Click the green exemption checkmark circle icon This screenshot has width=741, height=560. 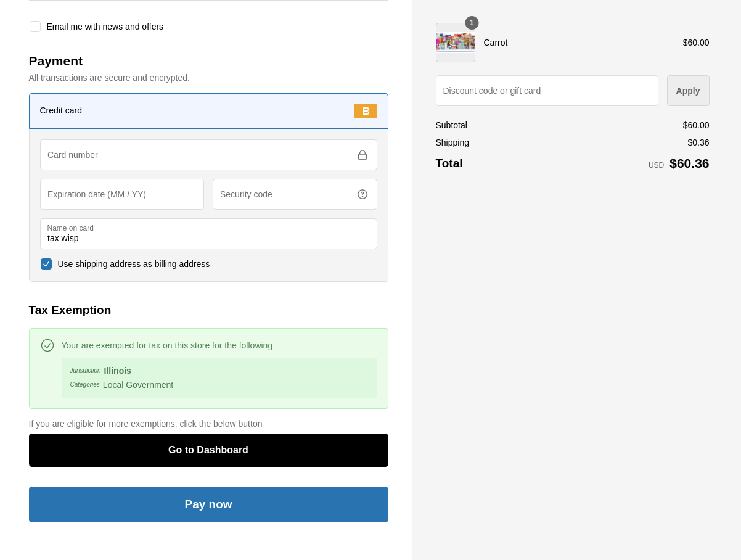click(47, 345)
